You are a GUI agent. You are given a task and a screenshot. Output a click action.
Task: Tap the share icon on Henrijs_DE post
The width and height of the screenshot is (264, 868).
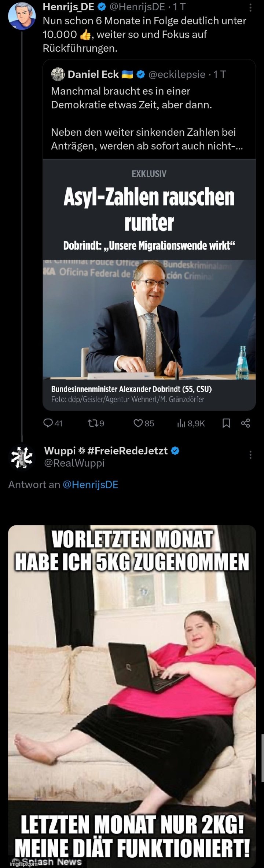pyautogui.click(x=246, y=423)
